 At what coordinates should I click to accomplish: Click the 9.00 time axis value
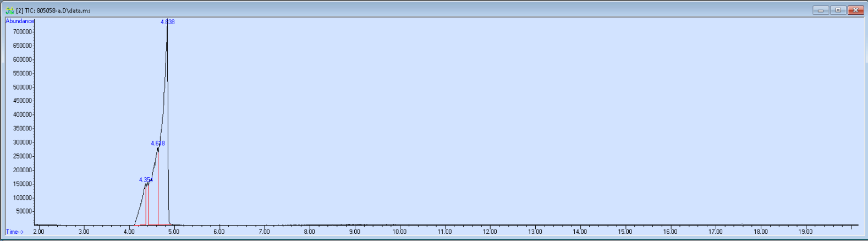coord(354,232)
